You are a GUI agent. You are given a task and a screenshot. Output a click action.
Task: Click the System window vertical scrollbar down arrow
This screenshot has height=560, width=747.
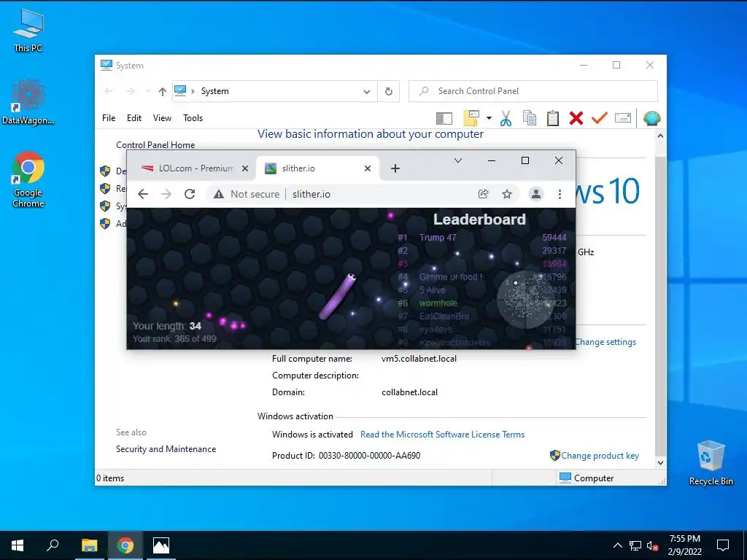(660, 462)
